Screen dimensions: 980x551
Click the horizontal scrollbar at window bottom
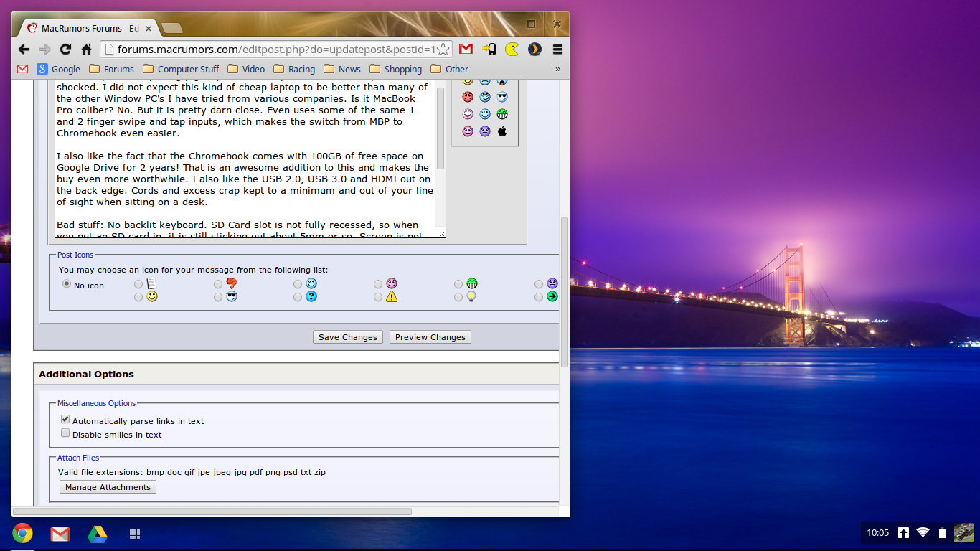pyautogui.click(x=212, y=512)
